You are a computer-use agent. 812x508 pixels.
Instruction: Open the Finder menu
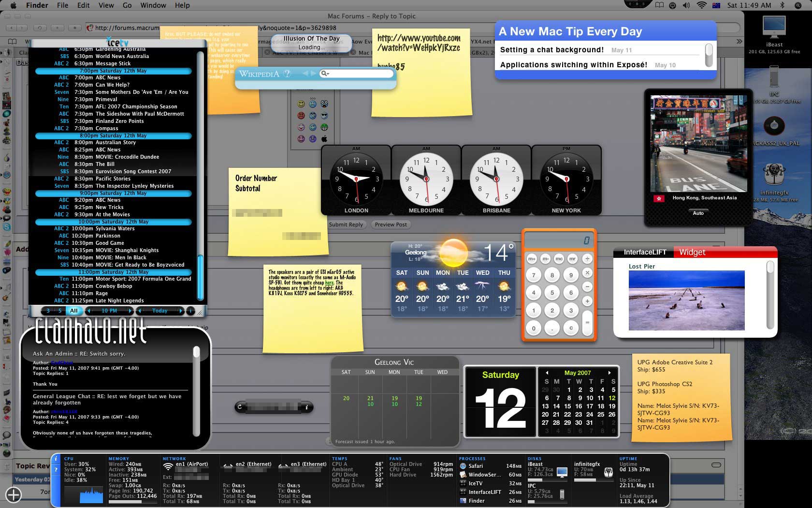click(x=37, y=5)
